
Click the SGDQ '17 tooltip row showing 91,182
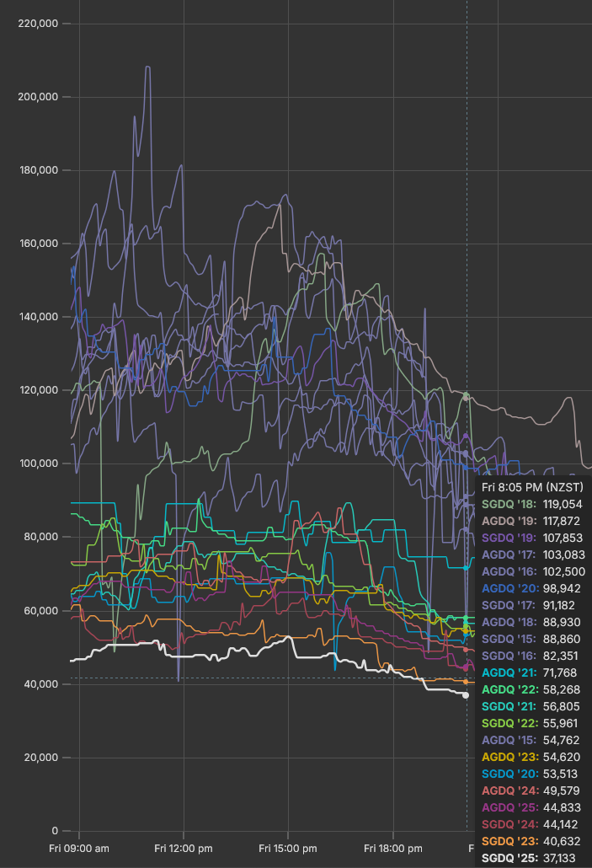pos(528,606)
